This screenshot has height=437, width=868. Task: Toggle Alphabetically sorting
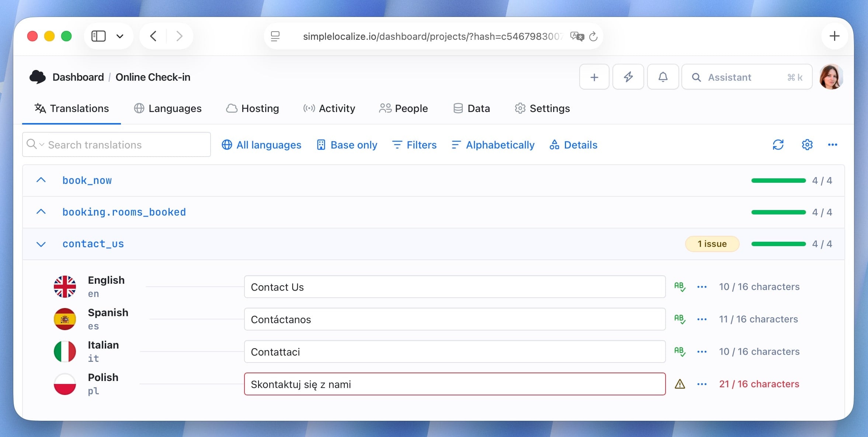(492, 145)
